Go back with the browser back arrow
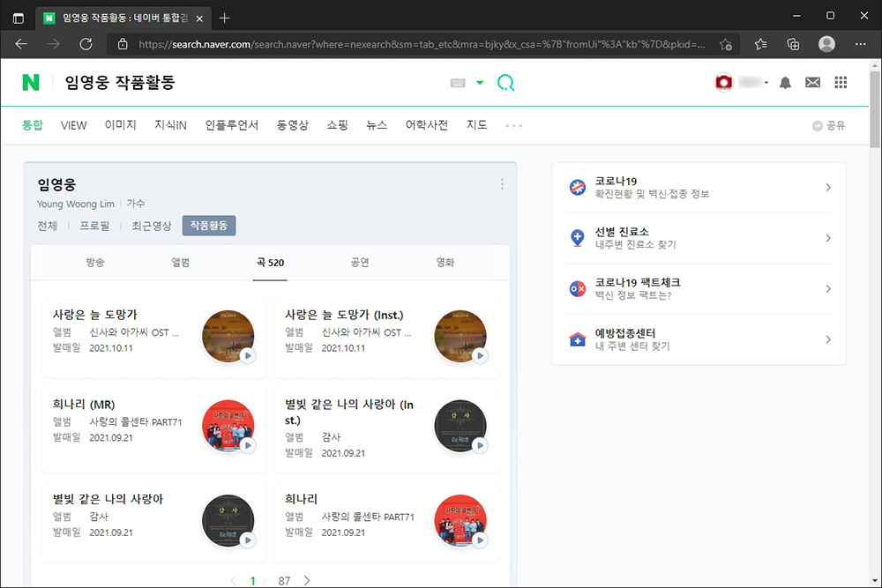This screenshot has width=882, height=588. pyautogui.click(x=21, y=44)
